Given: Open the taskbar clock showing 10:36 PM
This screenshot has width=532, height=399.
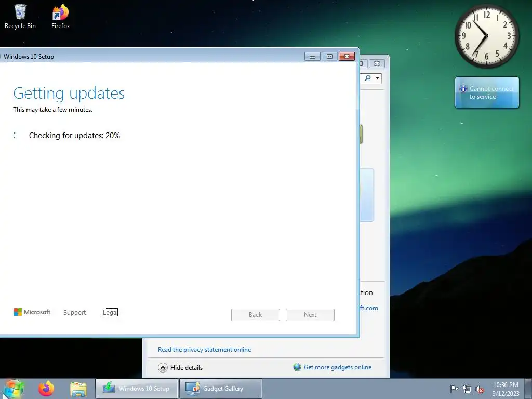Looking at the screenshot, I should (x=506, y=389).
